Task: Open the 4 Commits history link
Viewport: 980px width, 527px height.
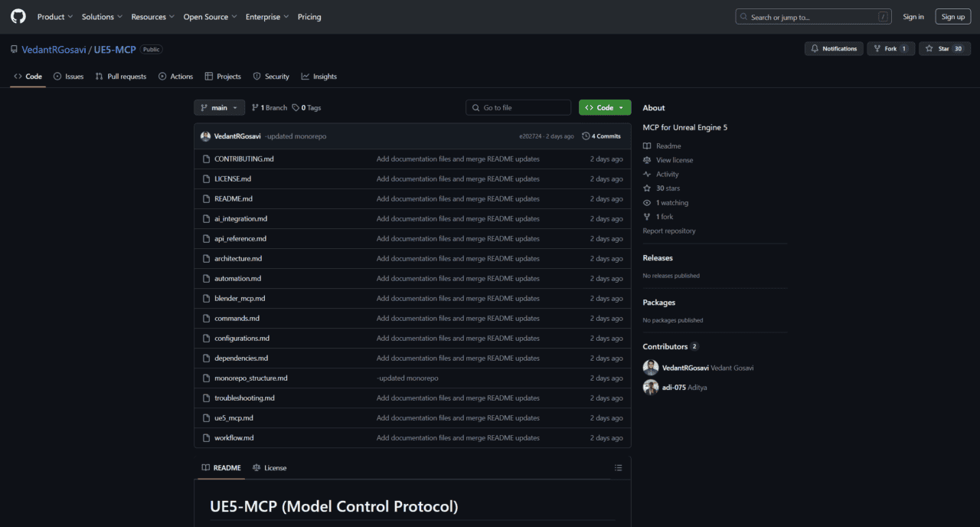Action: tap(601, 136)
